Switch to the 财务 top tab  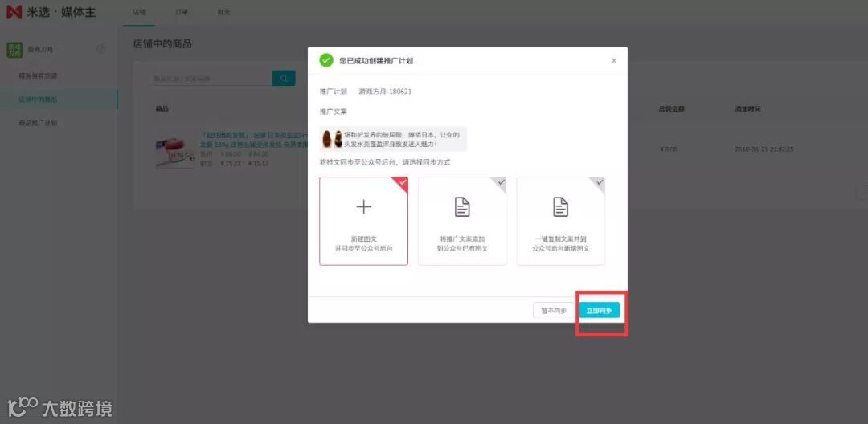(224, 12)
